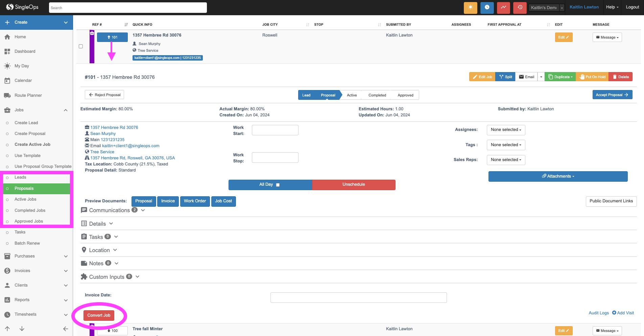Image resolution: width=644 pixels, height=336 pixels.
Task: Click the sidebar scroll down arrow icon
Action: pos(22,329)
